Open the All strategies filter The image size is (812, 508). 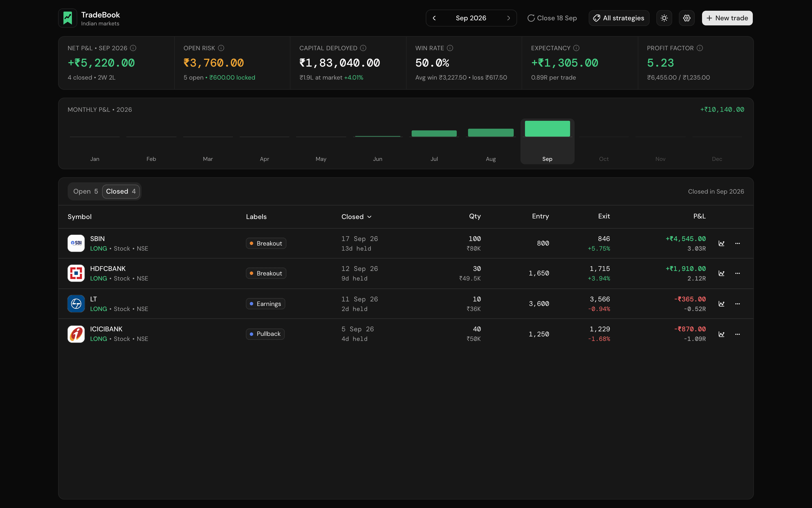(x=619, y=18)
